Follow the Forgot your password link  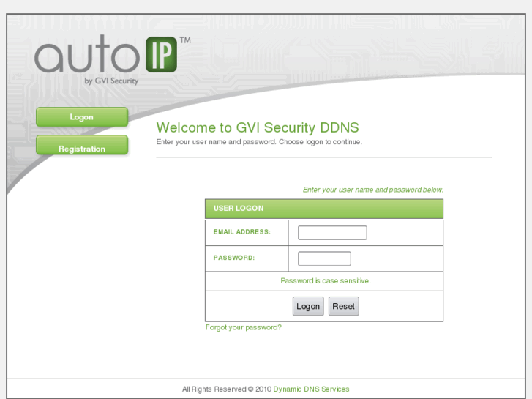tap(244, 327)
